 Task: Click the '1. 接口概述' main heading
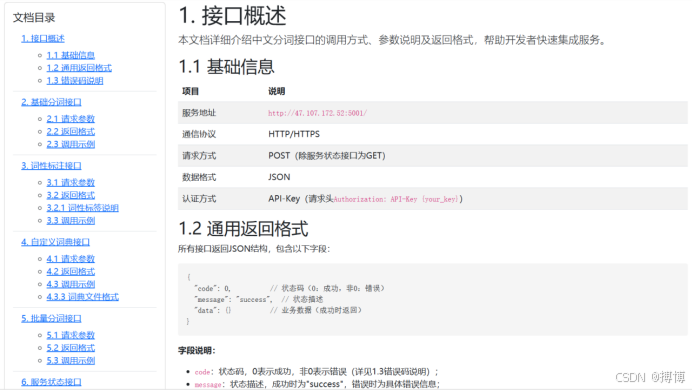pos(232,16)
